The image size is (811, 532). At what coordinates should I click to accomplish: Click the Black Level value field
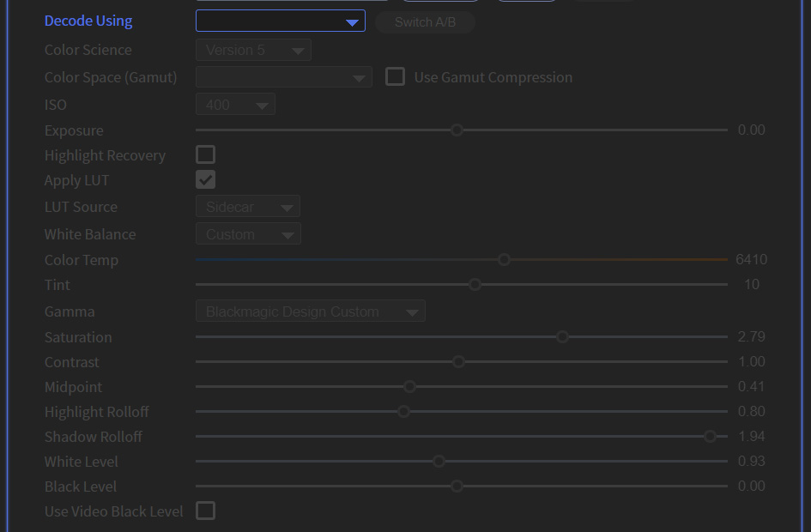coord(751,486)
